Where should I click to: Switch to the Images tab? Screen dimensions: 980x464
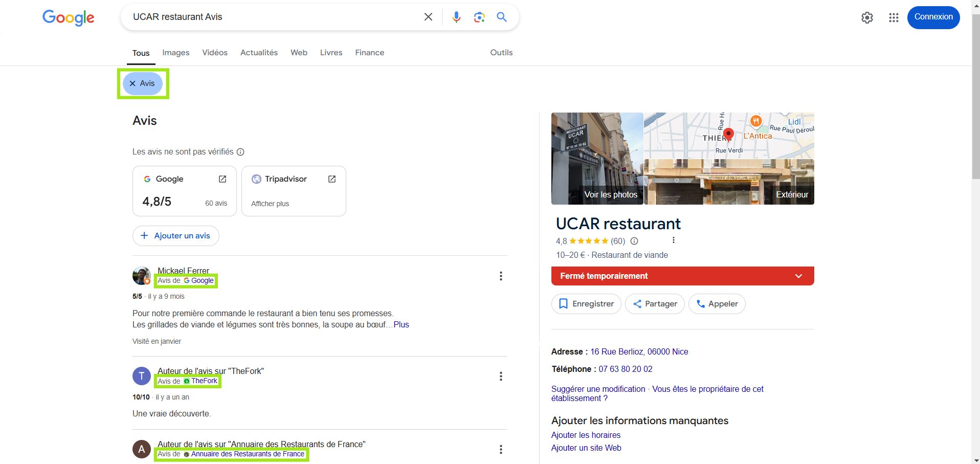coord(176,53)
